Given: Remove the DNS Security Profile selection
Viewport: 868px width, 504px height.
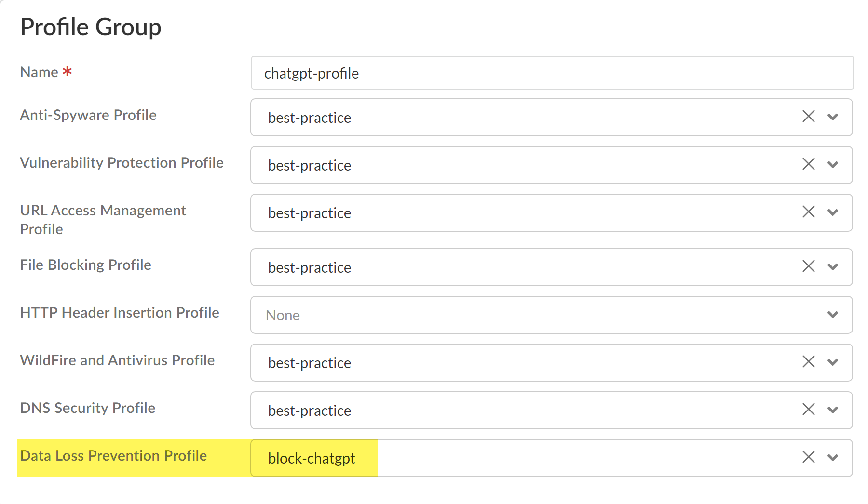Looking at the screenshot, I should (809, 409).
